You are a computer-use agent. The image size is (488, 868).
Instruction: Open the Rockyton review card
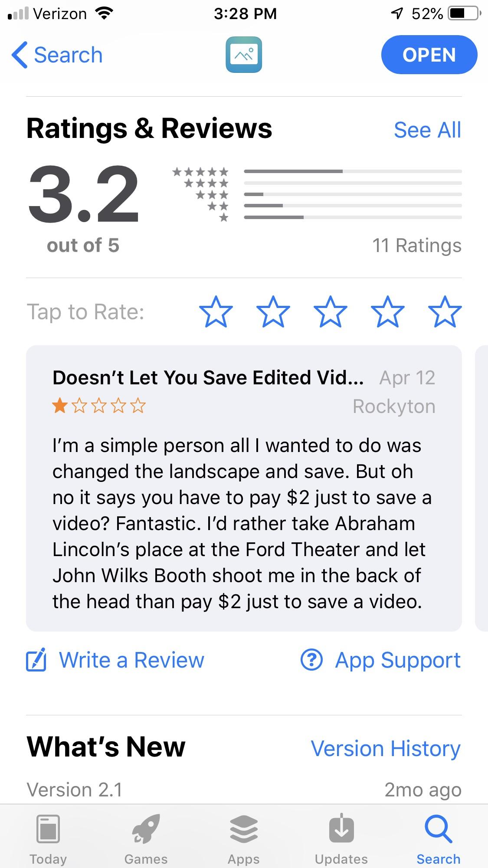244,521
